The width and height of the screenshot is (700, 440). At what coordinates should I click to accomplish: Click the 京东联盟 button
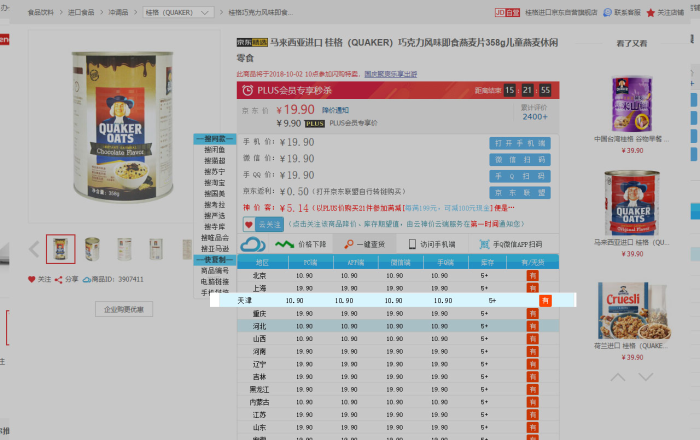click(x=520, y=193)
